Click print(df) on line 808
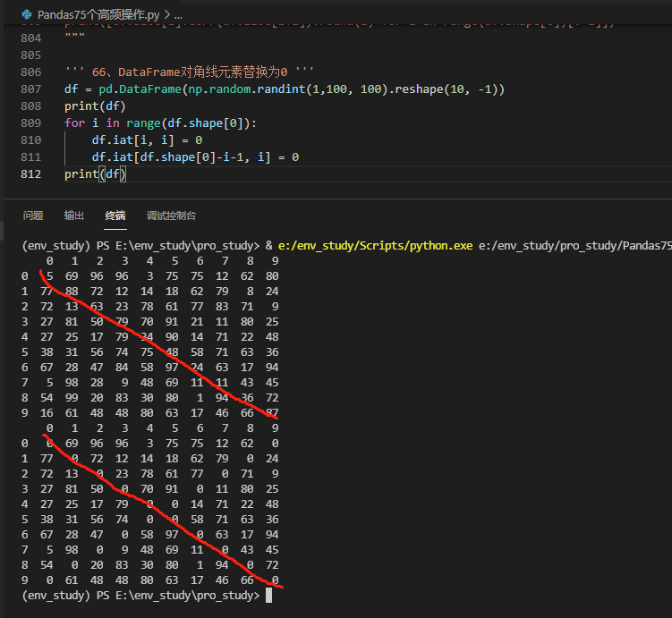This screenshot has width=672, height=618. (95, 106)
